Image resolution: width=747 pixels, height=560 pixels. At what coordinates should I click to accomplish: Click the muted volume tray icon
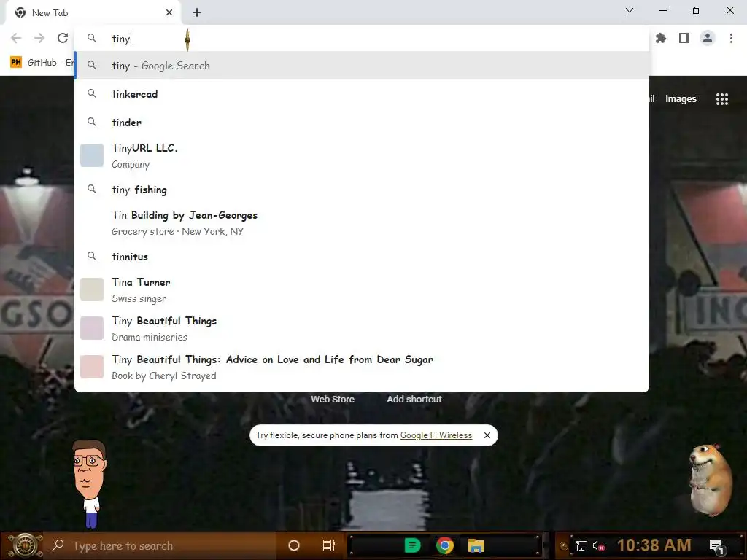[599, 545]
